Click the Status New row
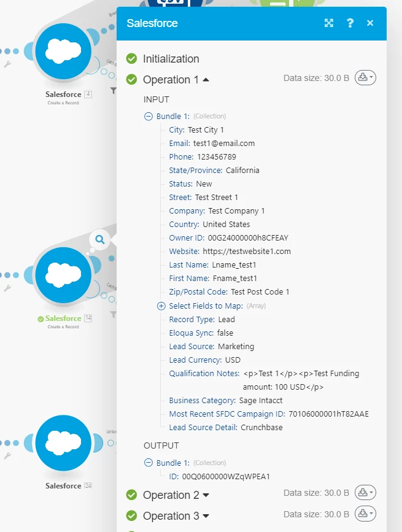The height and width of the screenshot is (532, 402). pos(190,184)
